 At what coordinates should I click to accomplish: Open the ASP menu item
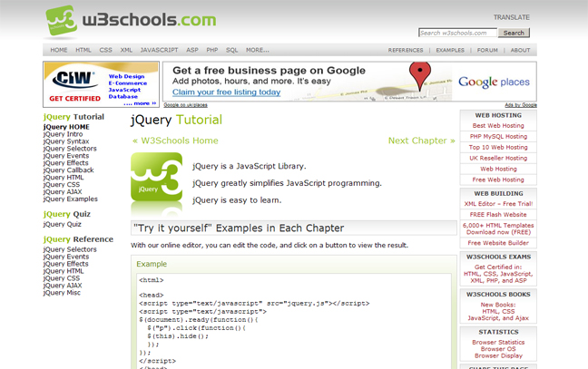click(x=192, y=50)
